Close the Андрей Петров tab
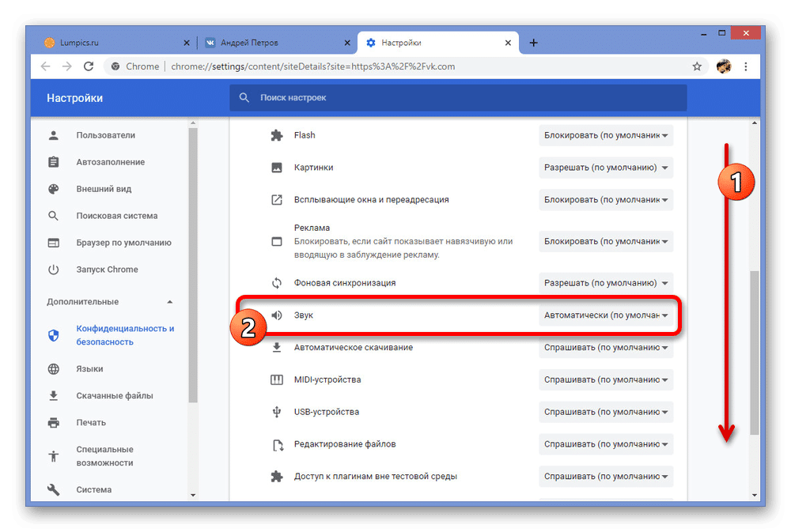Image resolution: width=791 pixels, height=532 pixels. coord(347,43)
